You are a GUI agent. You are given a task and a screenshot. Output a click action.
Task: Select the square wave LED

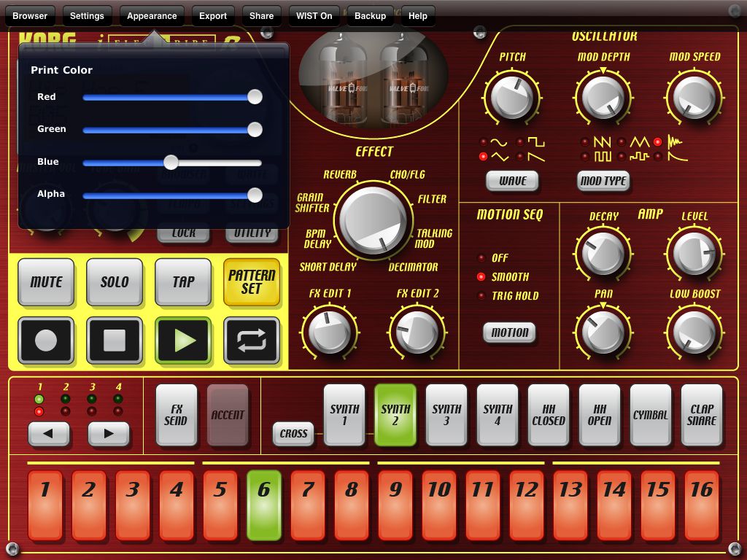coord(520,142)
